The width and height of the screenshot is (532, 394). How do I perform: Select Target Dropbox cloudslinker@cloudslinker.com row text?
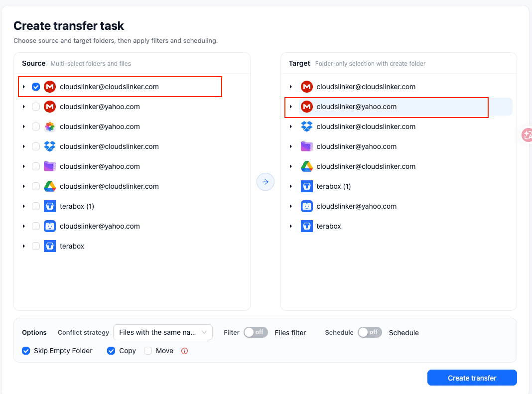(x=366, y=127)
